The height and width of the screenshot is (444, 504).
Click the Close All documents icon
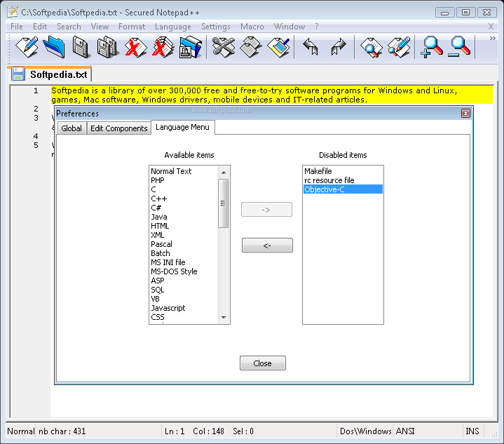[163, 47]
